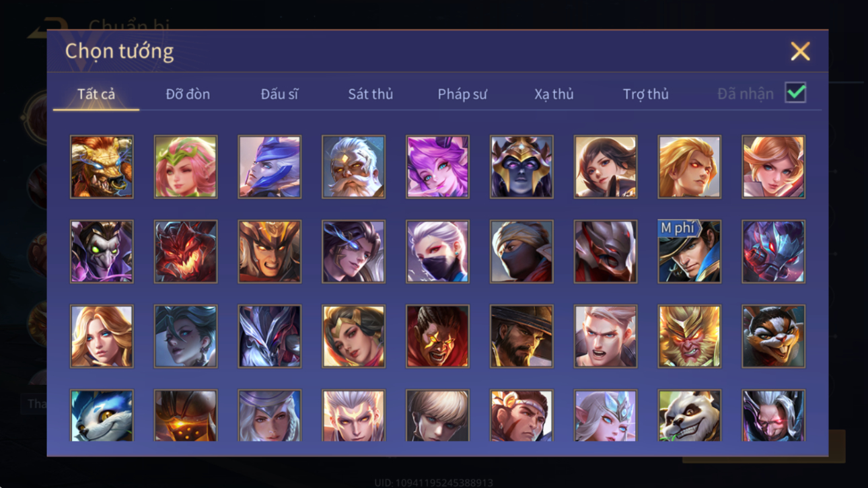Screen dimensions: 868x488
Task: Select the pink-haired elf with green crown
Action: [x=186, y=167]
